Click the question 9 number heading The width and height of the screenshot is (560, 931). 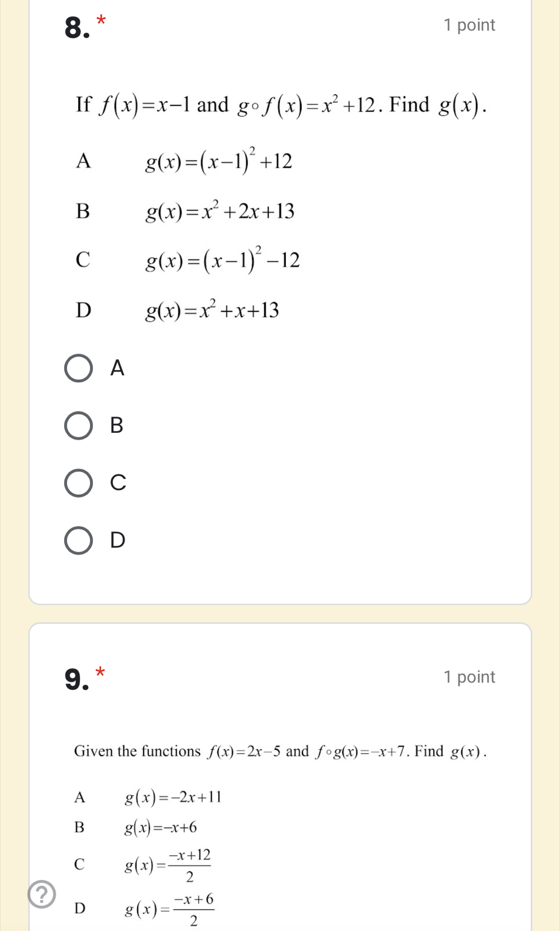pyautogui.click(x=77, y=680)
